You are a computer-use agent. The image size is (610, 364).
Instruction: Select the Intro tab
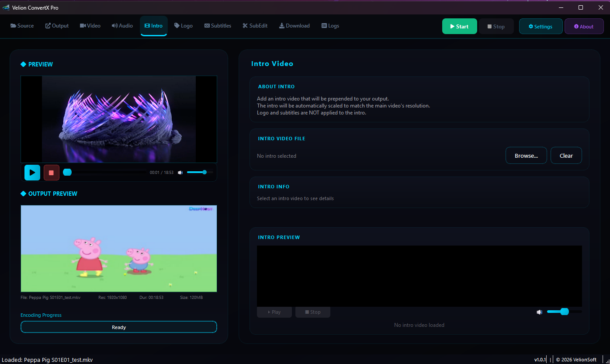coord(154,26)
